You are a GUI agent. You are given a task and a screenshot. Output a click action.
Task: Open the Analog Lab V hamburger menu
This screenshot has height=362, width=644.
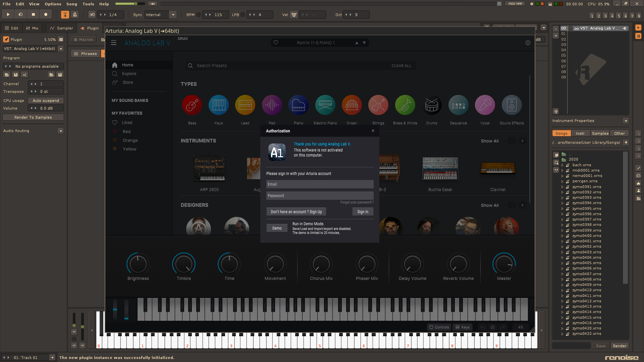[x=114, y=43]
